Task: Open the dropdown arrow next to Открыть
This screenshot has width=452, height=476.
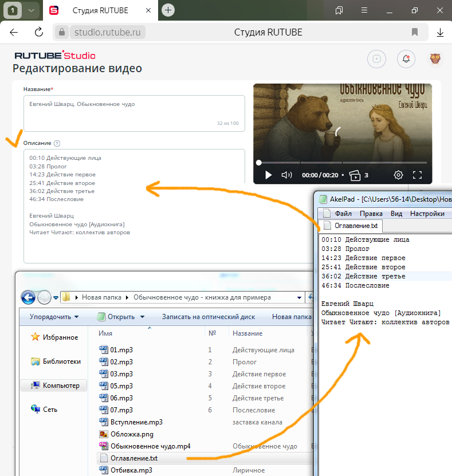Action: 143,317
